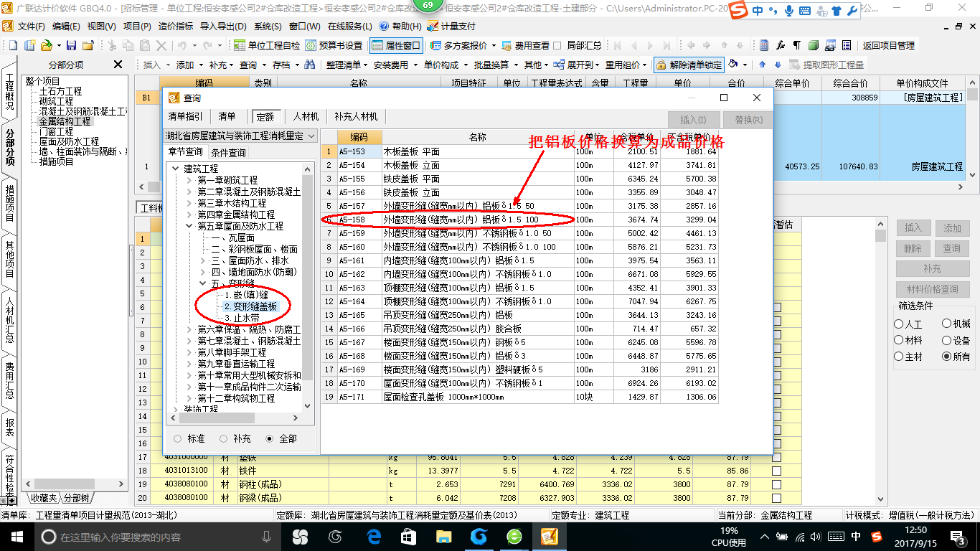Click the 编码 column header in dialog
This screenshot has height=551, width=980.
pos(359,137)
